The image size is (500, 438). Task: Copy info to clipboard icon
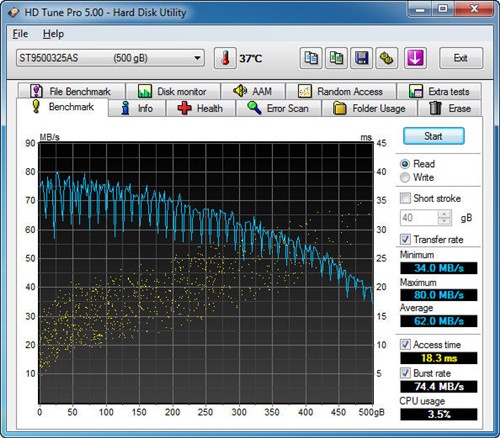311,58
